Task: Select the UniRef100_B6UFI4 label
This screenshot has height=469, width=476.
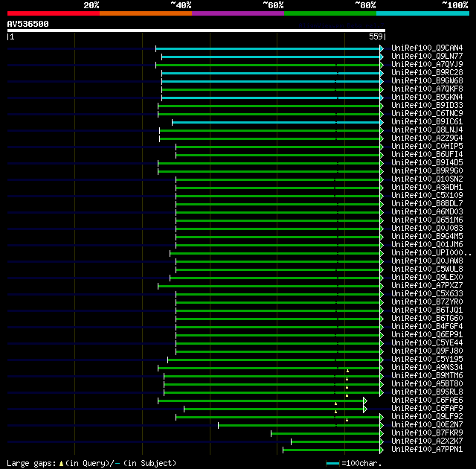Action: tap(427, 155)
